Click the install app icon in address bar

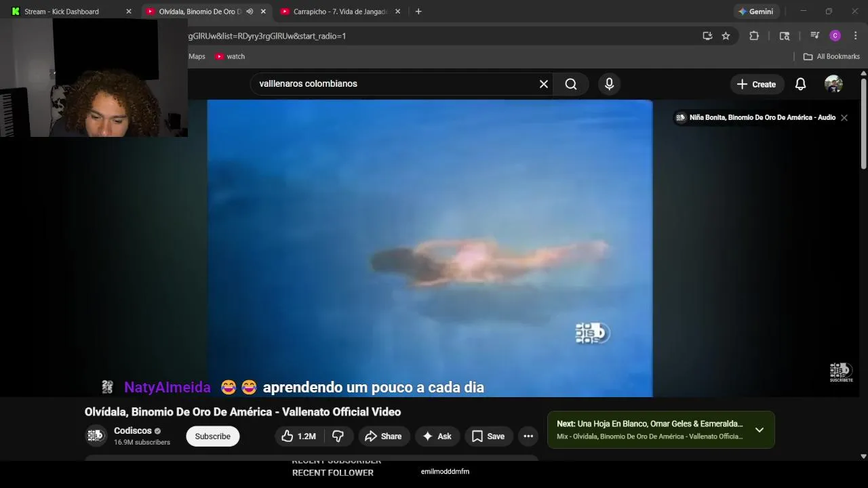(707, 36)
